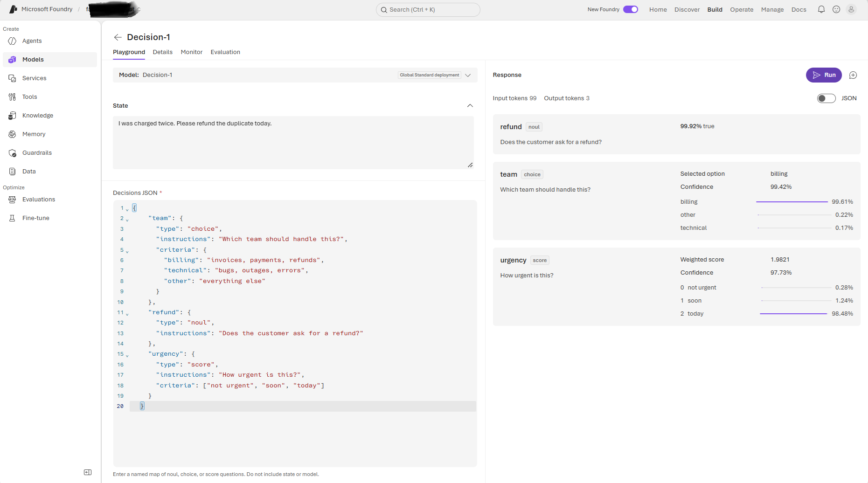The height and width of the screenshot is (483, 868).
Task: Select the Evaluation tab
Action: click(x=225, y=52)
